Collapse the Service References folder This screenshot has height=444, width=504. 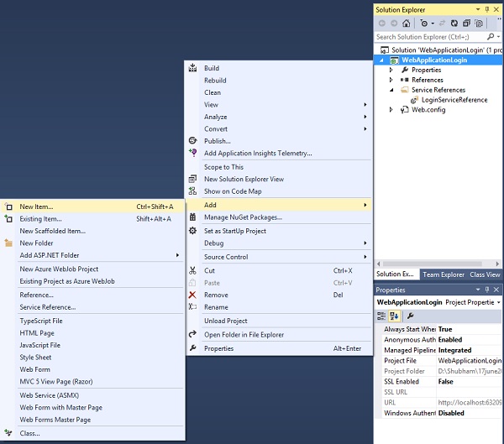point(391,90)
